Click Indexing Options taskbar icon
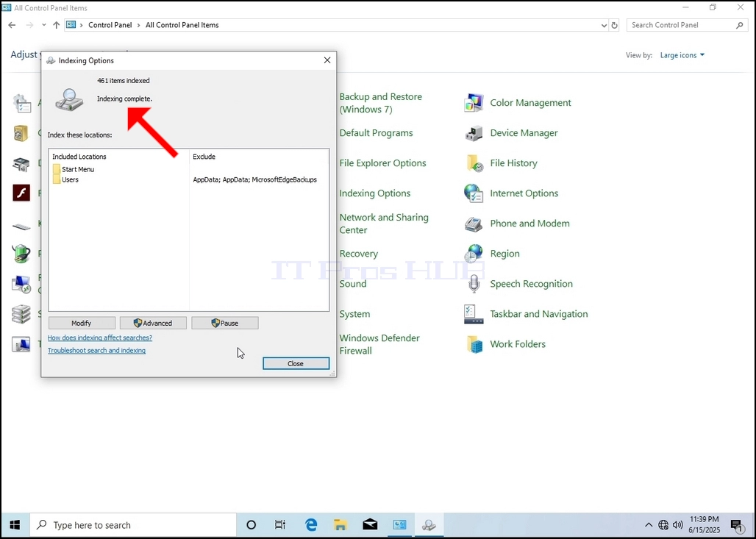The height and width of the screenshot is (539, 756). [429, 525]
